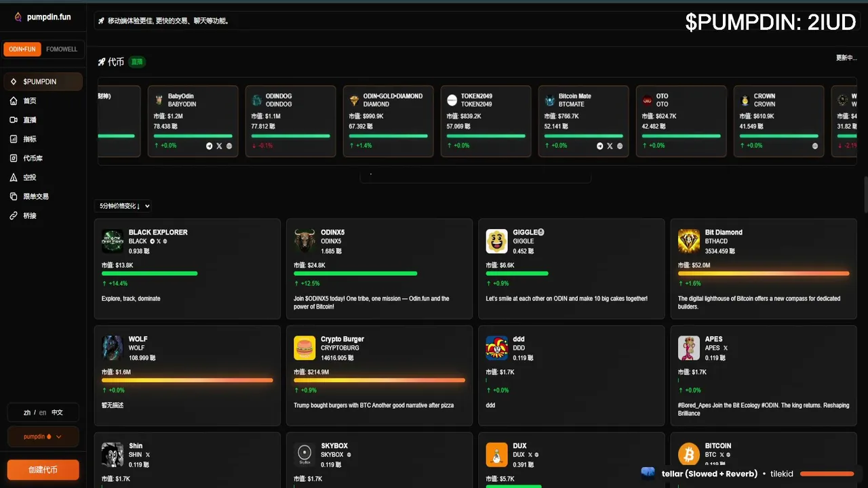The height and width of the screenshot is (488, 868).
Task: Select the 首页 menu item
Action: pyautogui.click(x=43, y=101)
